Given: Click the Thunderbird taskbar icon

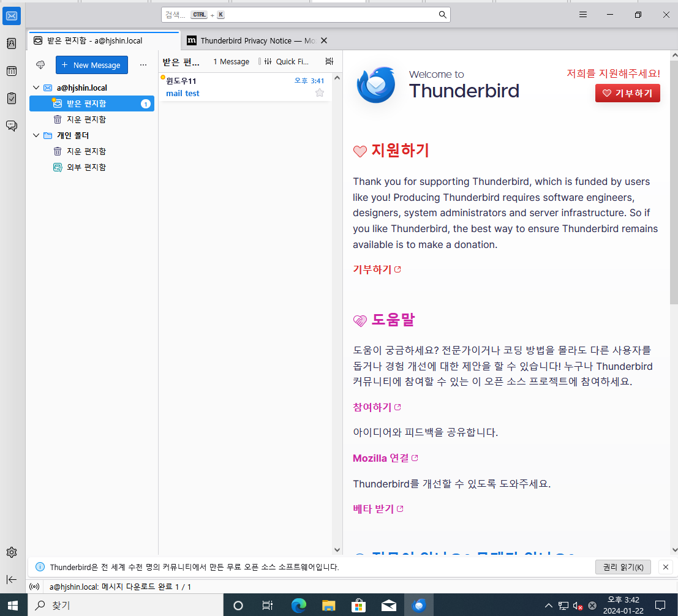Looking at the screenshot, I should [x=418, y=605].
